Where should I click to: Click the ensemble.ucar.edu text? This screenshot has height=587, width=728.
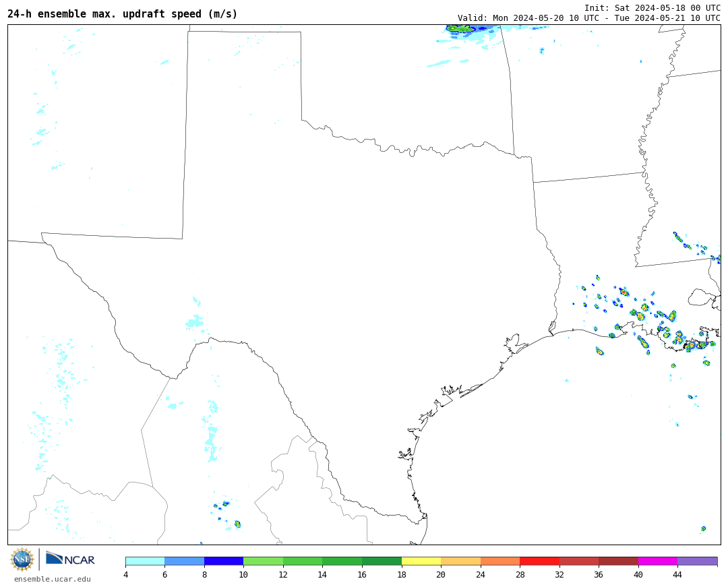coord(53,579)
